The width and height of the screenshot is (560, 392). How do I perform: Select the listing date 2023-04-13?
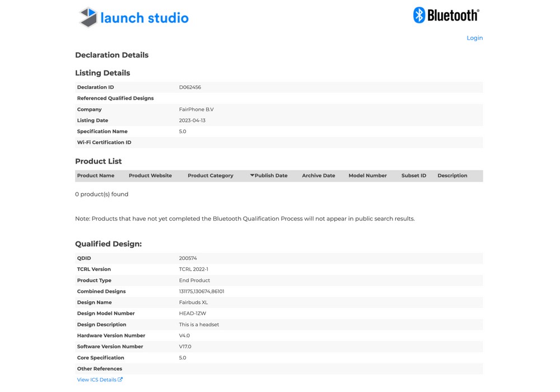coord(192,120)
